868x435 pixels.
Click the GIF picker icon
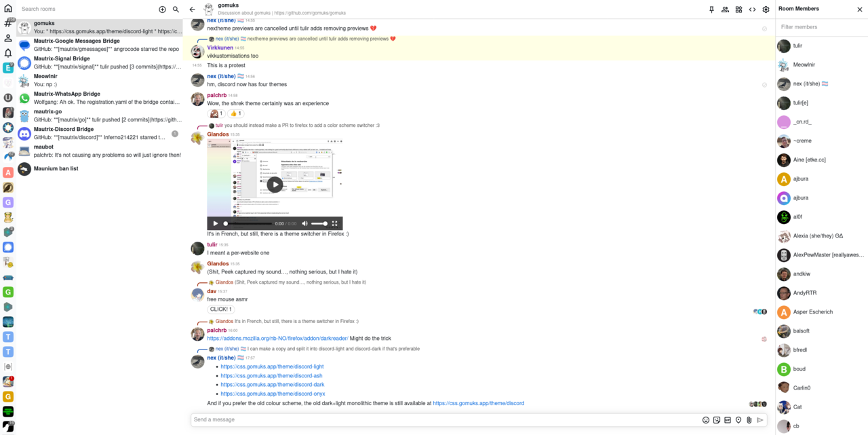coord(728,420)
